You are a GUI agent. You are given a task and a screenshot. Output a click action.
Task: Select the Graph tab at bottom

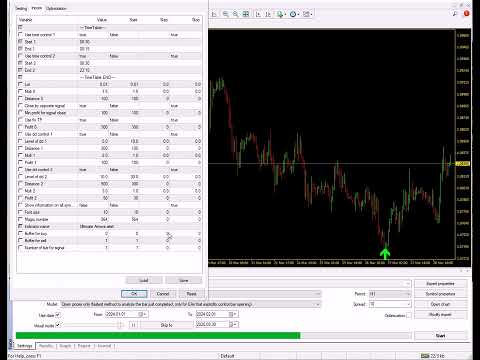pos(65,346)
